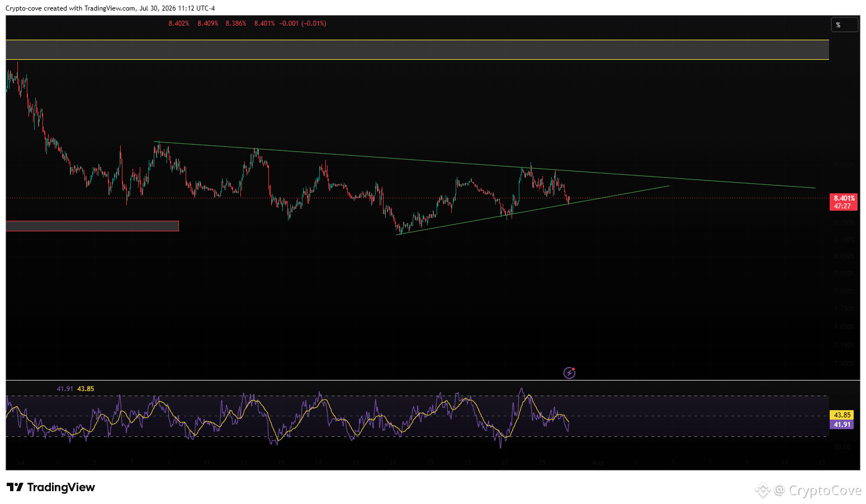Click the 47:27 candle countdown timer

point(844,206)
